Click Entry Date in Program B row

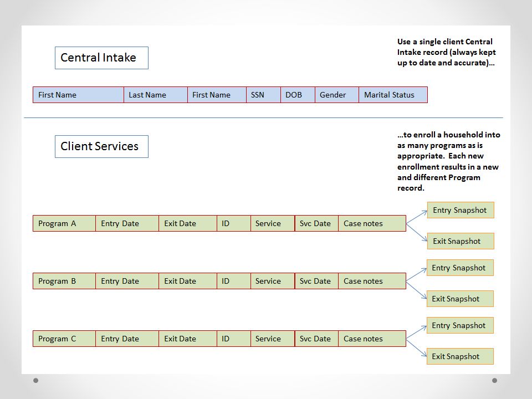(127, 281)
